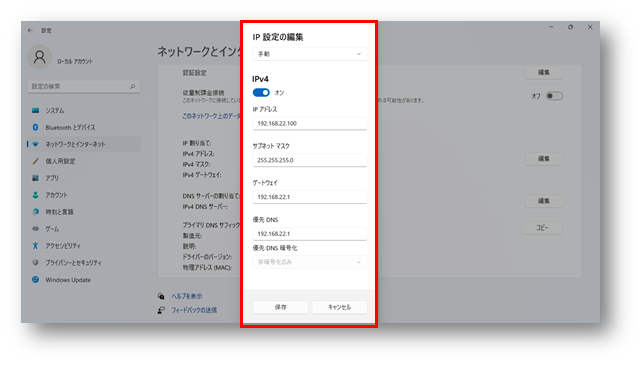
Task: Click the local account user avatar icon
Action: point(40,57)
